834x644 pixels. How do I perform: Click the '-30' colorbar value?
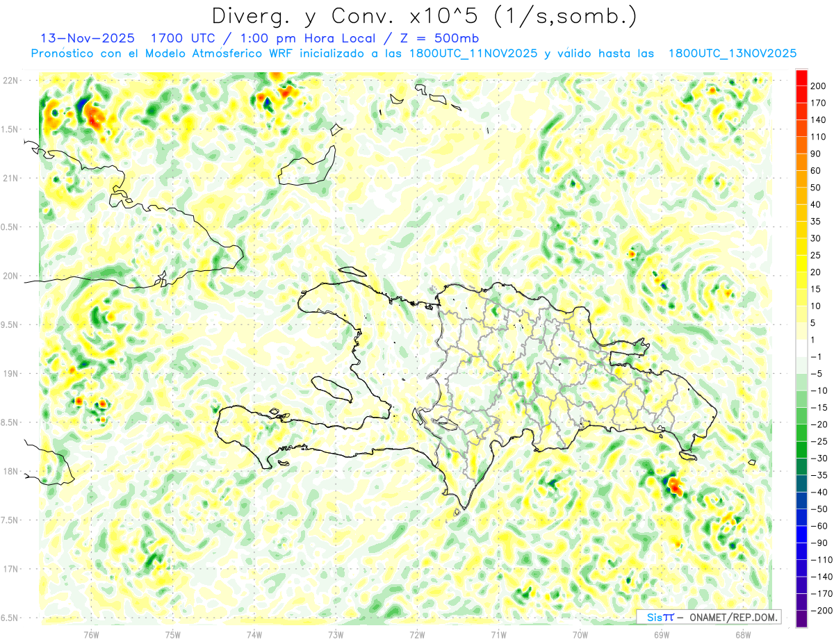coord(819,459)
